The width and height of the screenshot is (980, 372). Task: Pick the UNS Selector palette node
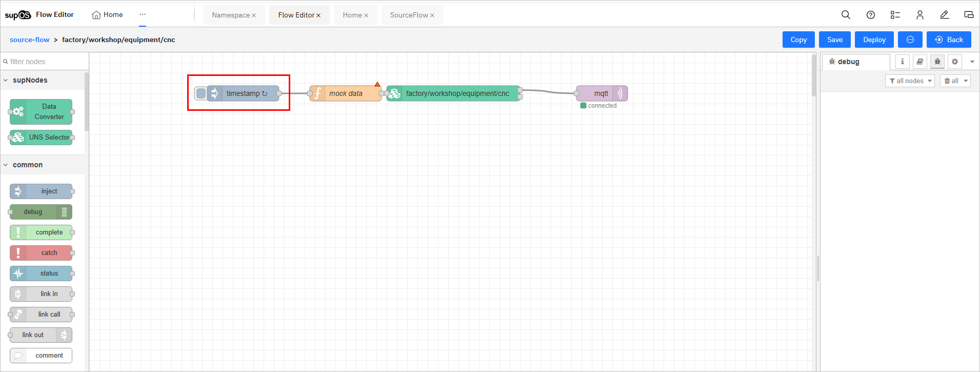(x=41, y=138)
